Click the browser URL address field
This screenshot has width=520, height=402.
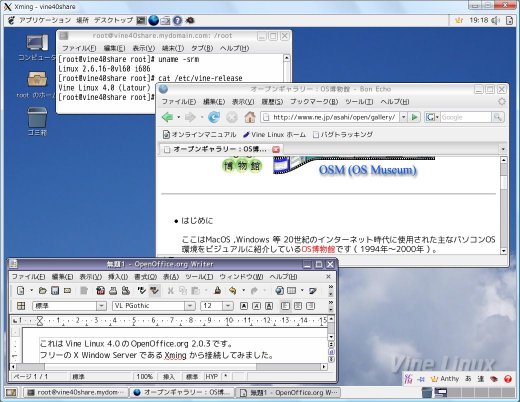tap(330, 117)
